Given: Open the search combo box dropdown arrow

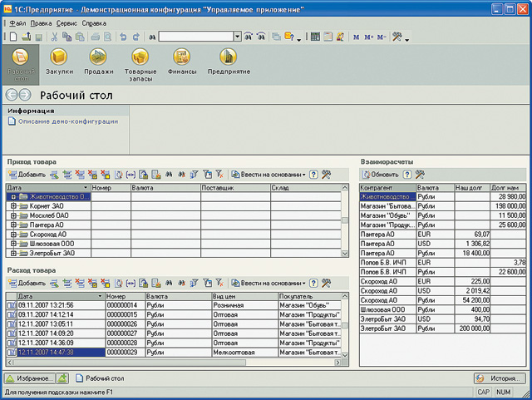Looking at the screenshot, I should [238, 37].
